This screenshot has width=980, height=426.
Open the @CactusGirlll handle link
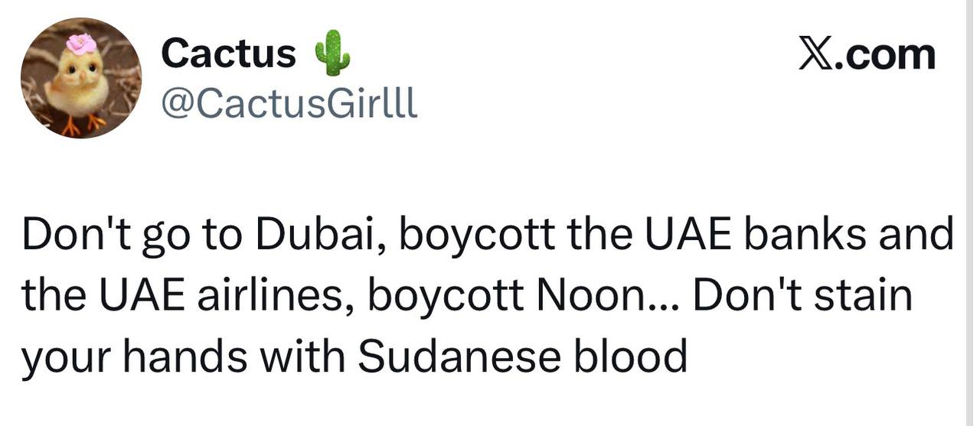tap(289, 103)
